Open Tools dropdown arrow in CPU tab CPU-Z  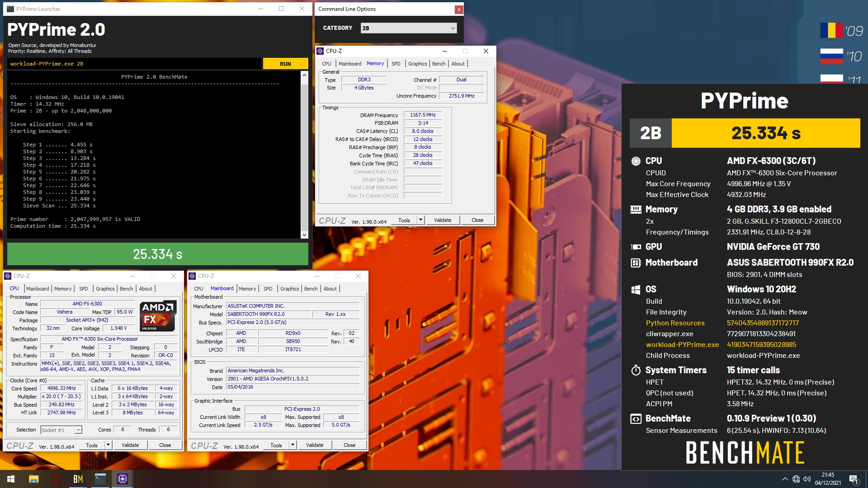(108, 445)
